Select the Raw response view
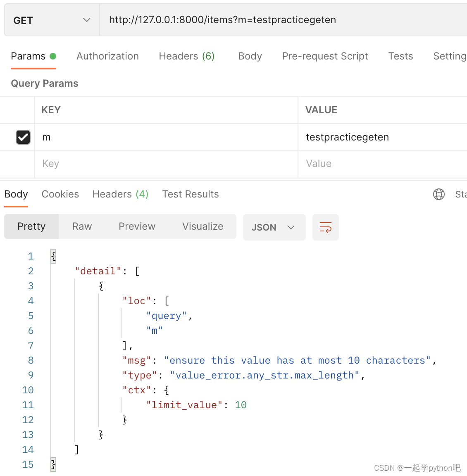This screenshot has width=467, height=476. 81,226
